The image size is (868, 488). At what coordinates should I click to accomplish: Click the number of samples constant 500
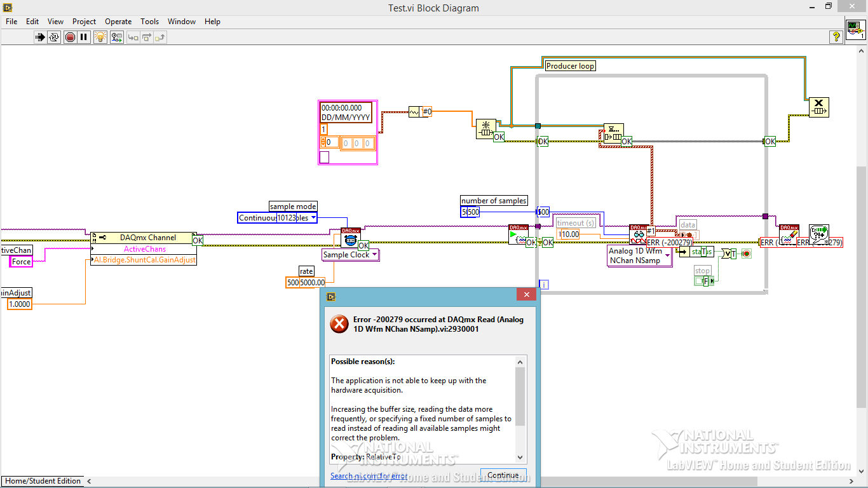[x=470, y=212]
